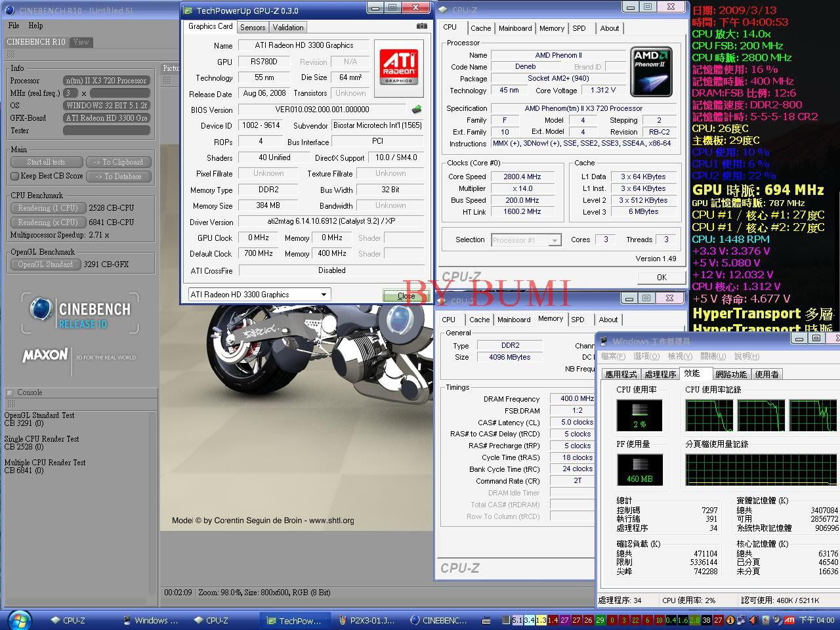
Task: Click the taskbar clock showing 下午 04:00
Action: (817, 620)
